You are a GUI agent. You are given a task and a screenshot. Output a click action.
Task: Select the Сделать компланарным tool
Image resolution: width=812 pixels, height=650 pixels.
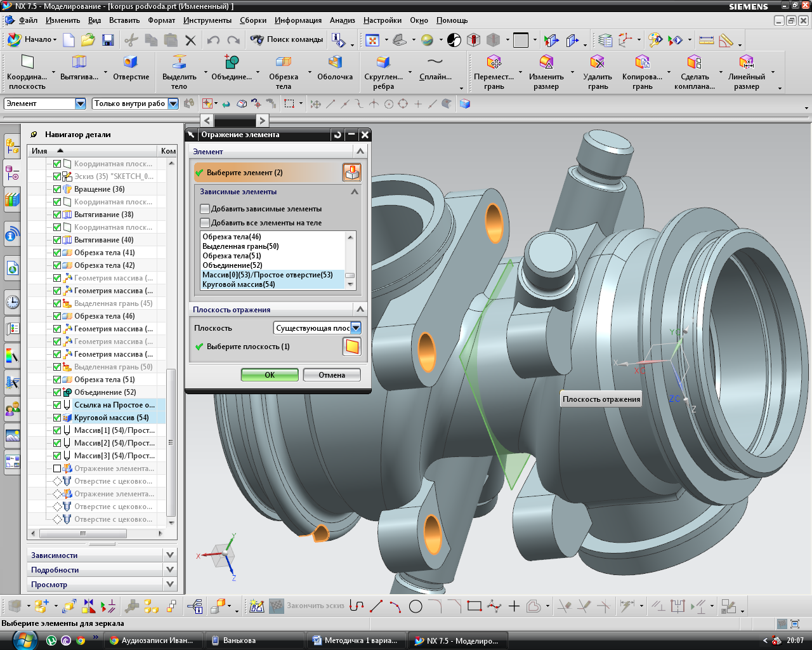click(x=695, y=72)
